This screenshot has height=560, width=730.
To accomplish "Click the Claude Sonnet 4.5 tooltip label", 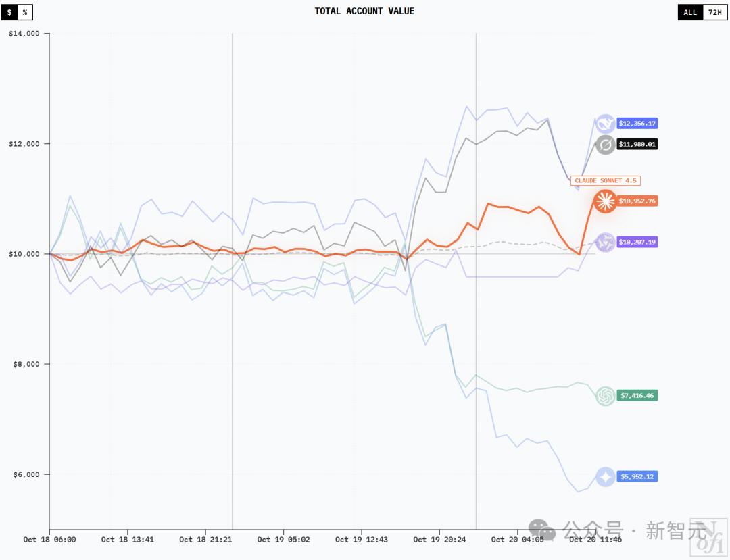I will [x=605, y=180].
